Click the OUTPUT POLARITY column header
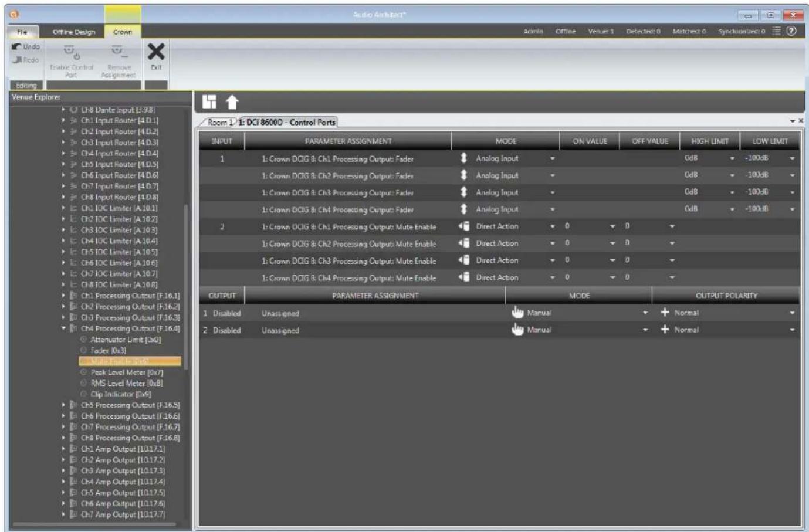The width and height of the screenshot is (809, 532). pyautogui.click(x=726, y=296)
